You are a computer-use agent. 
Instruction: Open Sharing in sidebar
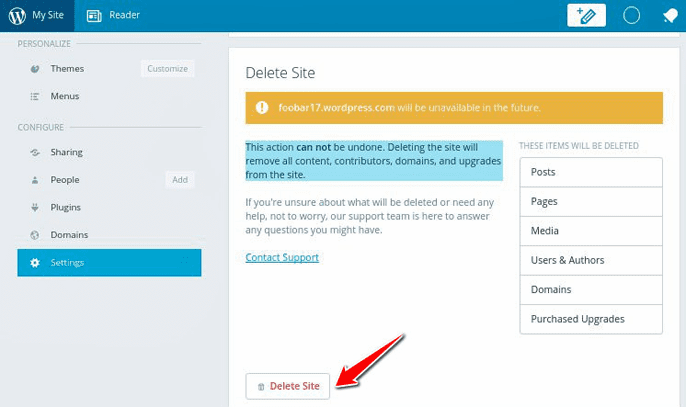(66, 152)
